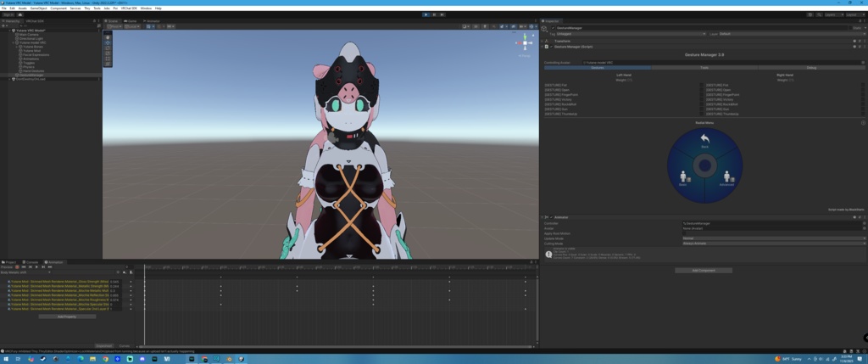The image size is (868, 364).
Task: Open the Tag dropdown
Action: coord(631,34)
